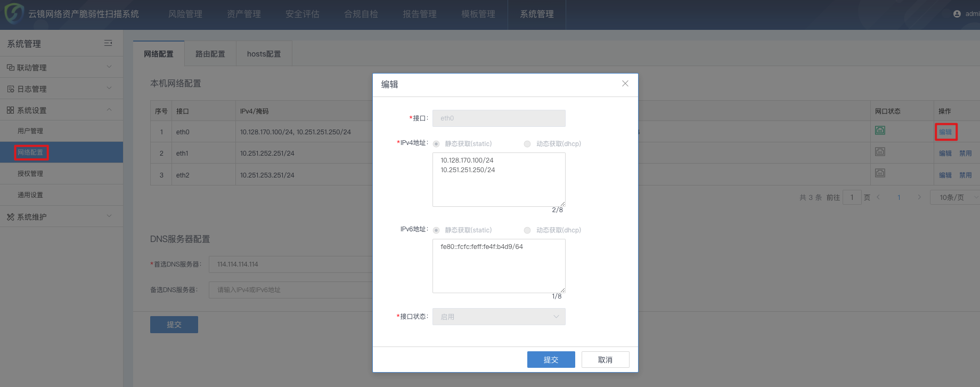This screenshot has width=980, height=387.
Task: Select IPv4 动态获取(dhcp) radio button
Action: click(x=527, y=144)
